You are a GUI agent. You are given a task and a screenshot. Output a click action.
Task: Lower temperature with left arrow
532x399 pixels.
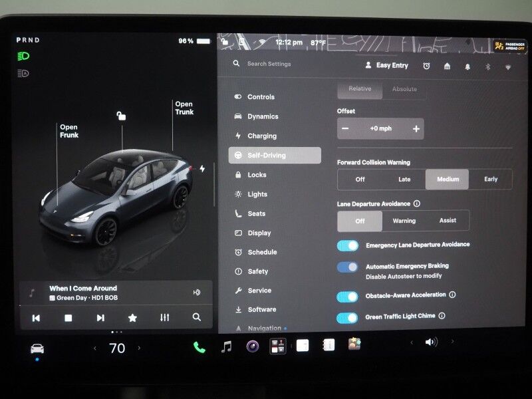point(94,348)
